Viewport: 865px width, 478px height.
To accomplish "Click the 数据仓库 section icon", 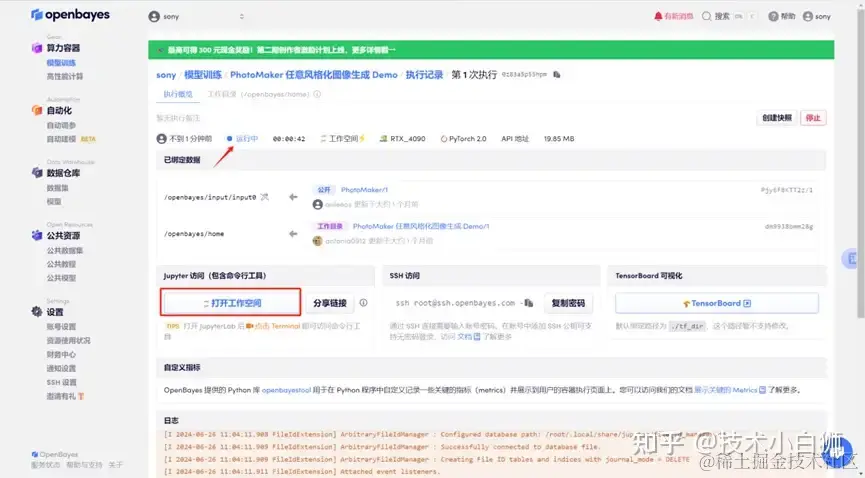I will tap(37, 173).
